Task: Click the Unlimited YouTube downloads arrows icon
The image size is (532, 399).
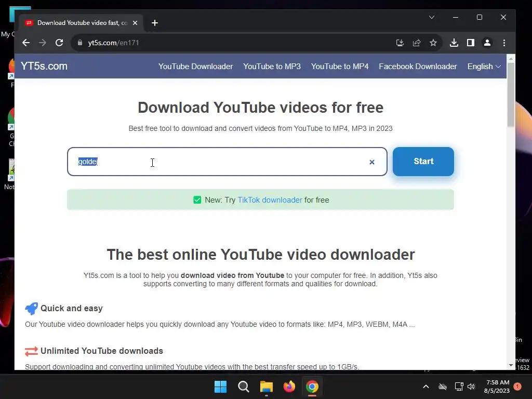Action: click(31, 351)
